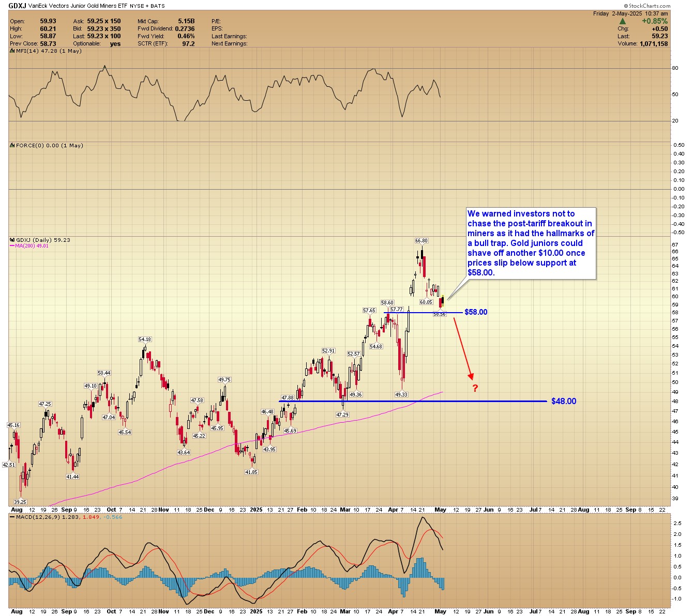Click the blue $48.00 support label
This screenshot has width=693, height=616.
(564, 402)
